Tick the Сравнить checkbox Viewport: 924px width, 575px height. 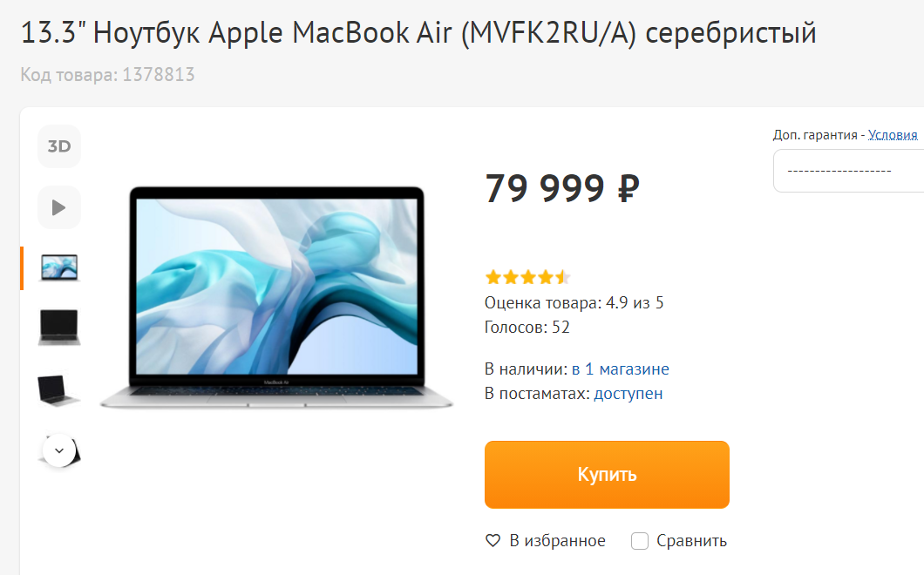click(639, 541)
